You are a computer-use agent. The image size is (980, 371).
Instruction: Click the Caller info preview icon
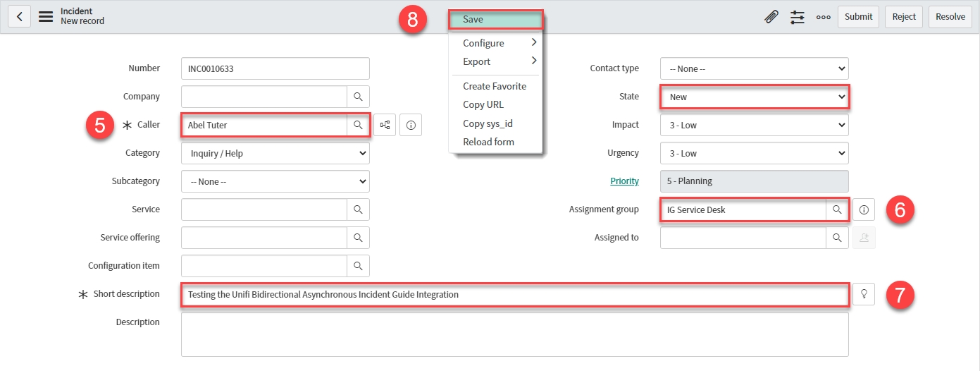pyautogui.click(x=411, y=125)
